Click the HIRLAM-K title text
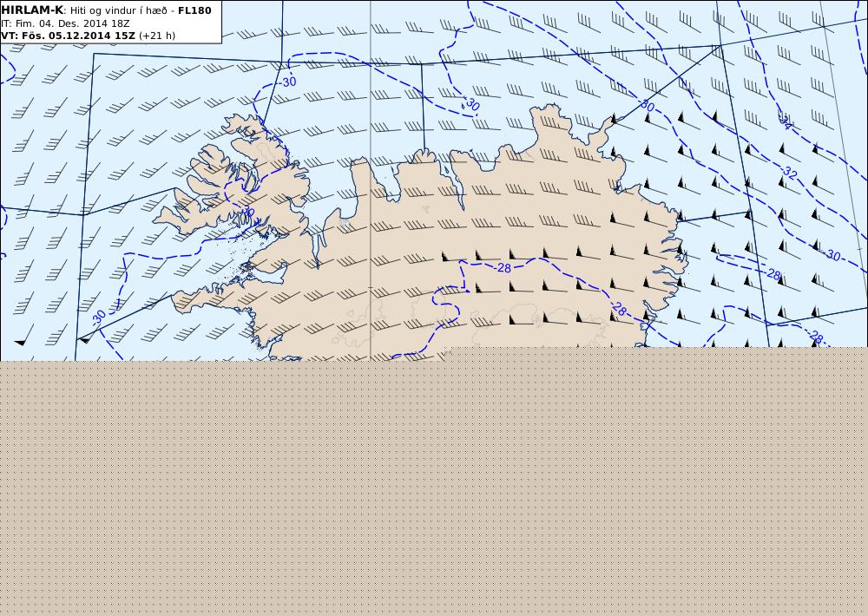 pos(32,10)
